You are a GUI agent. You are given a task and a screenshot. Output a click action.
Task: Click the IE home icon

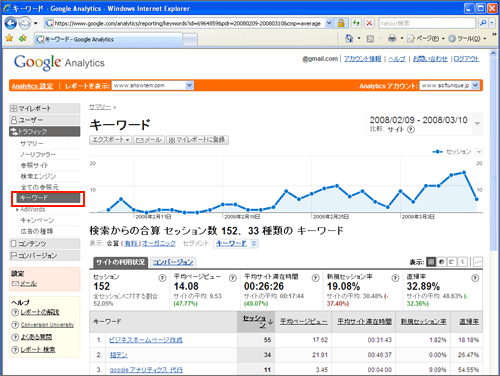[x=349, y=38]
